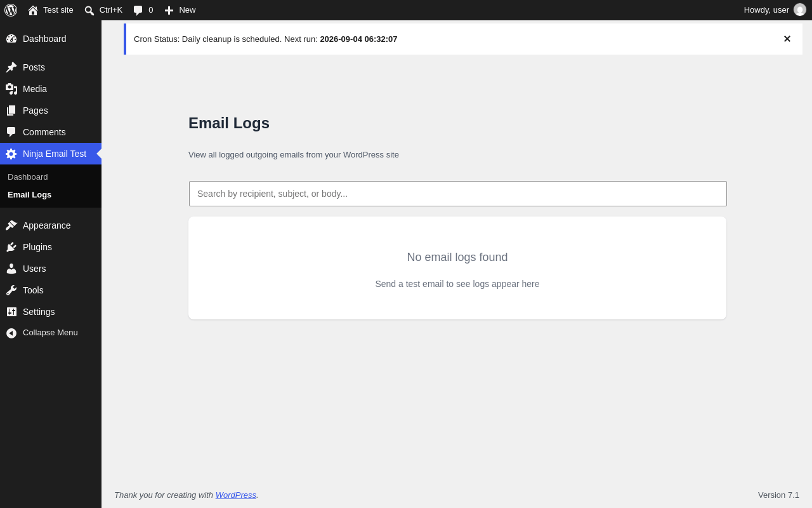
Task: Focus the email logs search field
Action: (x=458, y=194)
